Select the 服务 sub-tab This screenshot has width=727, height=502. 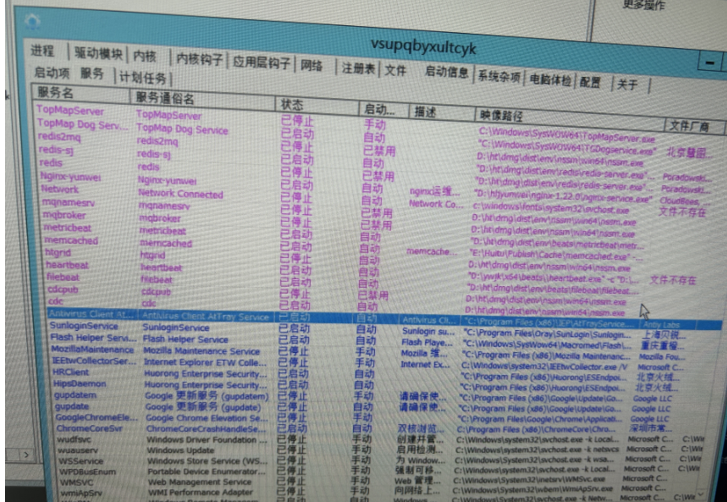tap(92, 73)
